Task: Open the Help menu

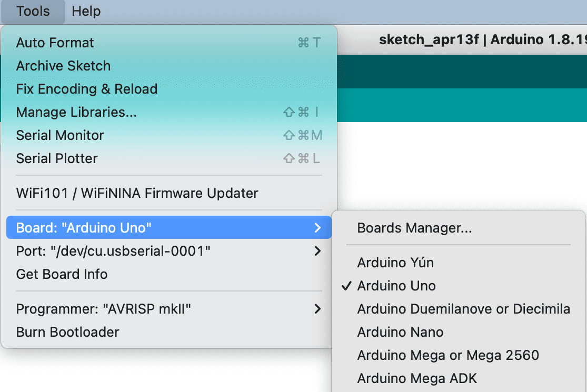Action: click(x=86, y=11)
